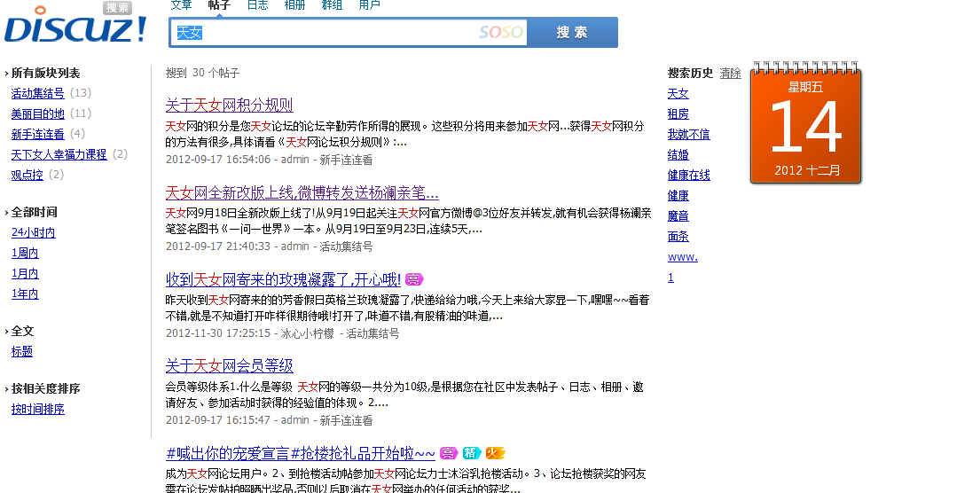
Task: Select 健康 in search history
Action: point(678,196)
